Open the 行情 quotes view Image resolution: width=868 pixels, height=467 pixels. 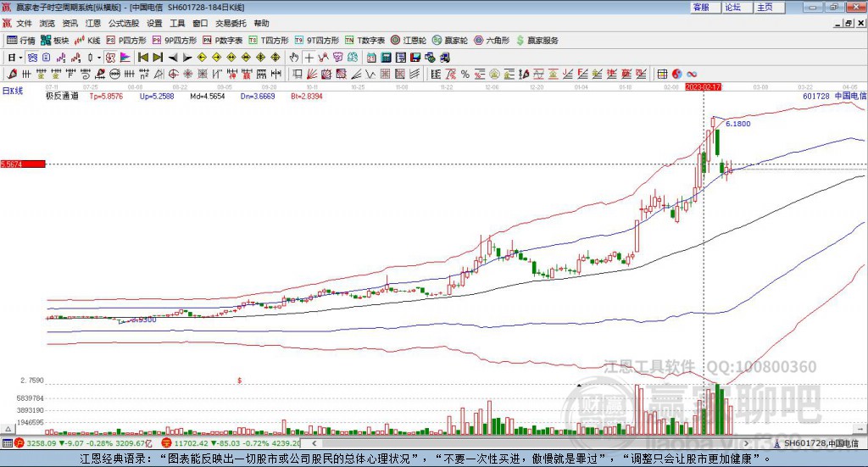21,41
